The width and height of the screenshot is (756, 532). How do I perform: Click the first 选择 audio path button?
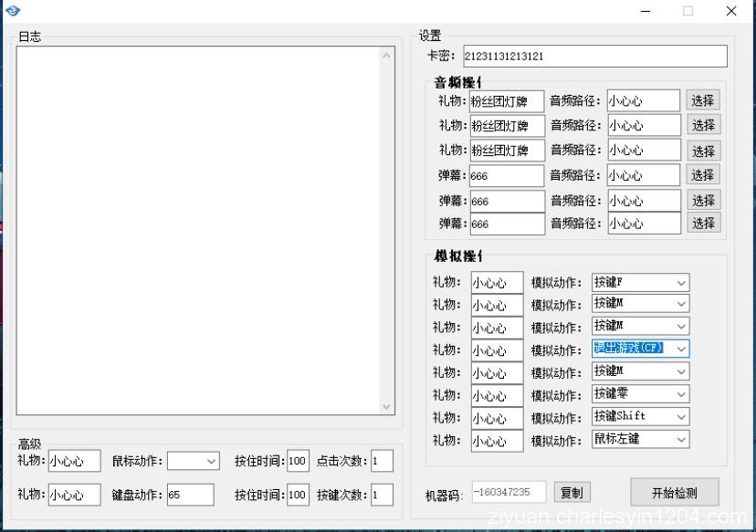tap(703, 99)
